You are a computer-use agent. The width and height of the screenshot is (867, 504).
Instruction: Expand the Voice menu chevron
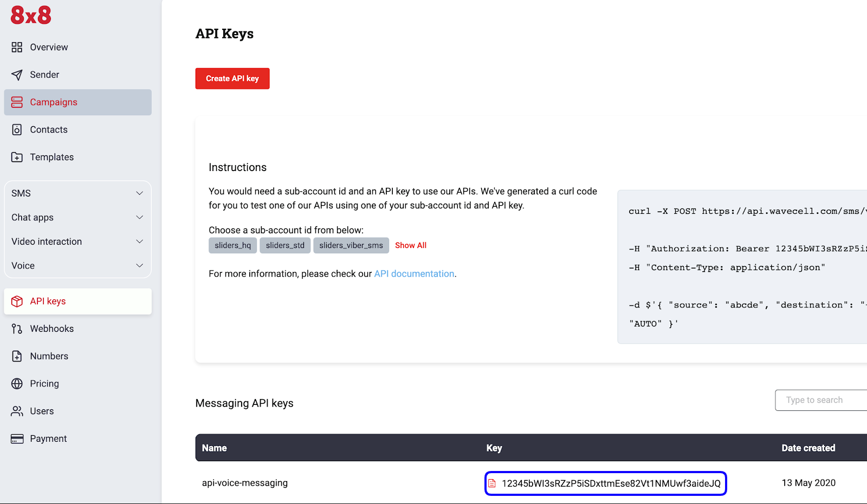pyautogui.click(x=139, y=266)
